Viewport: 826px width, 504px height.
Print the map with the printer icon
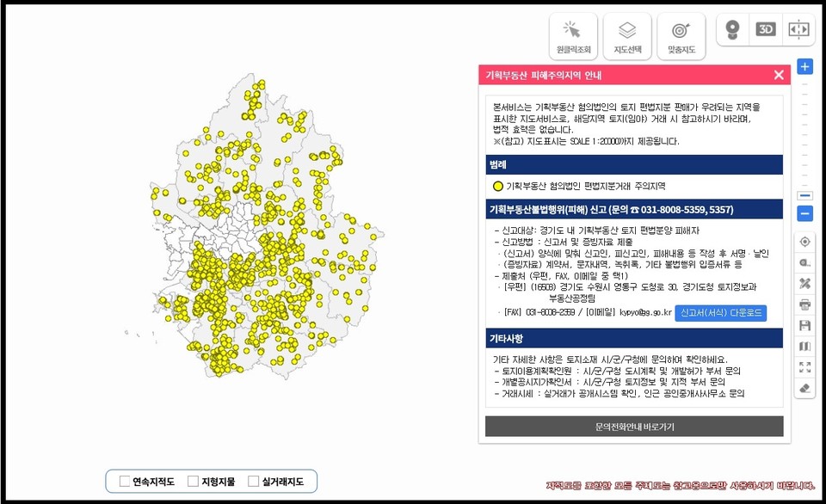point(804,304)
